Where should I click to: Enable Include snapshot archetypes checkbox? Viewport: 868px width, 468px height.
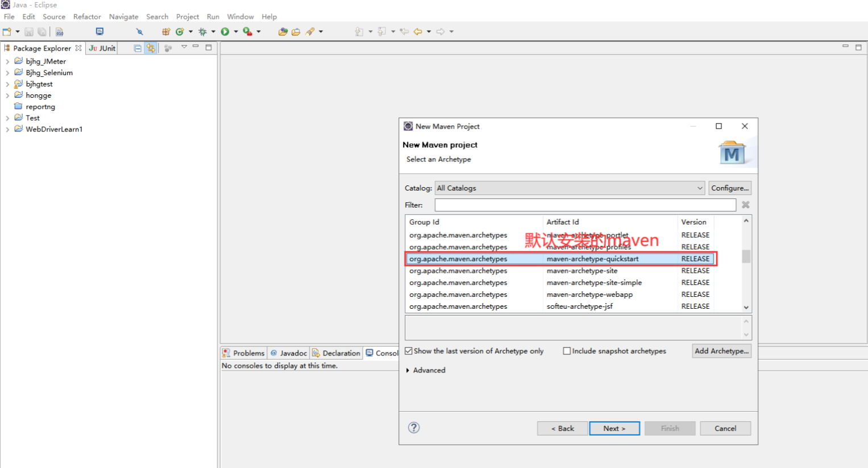tap(567, 351)
